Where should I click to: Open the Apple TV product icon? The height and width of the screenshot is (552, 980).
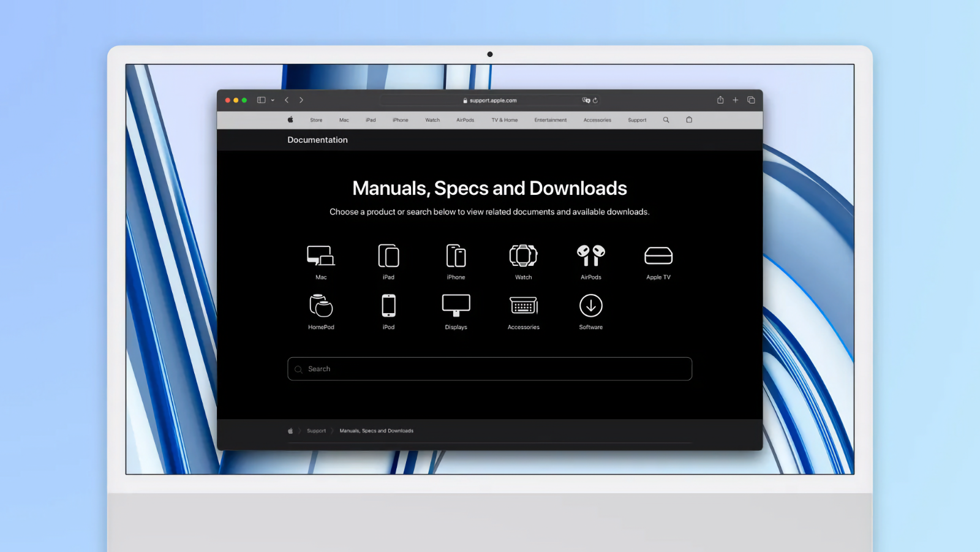click(658, 255)
